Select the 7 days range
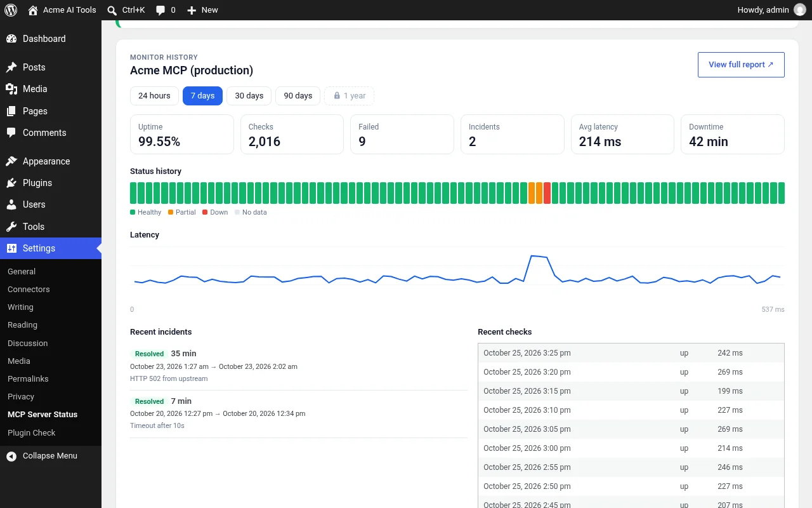812x508 pixels. click(202, 96)
